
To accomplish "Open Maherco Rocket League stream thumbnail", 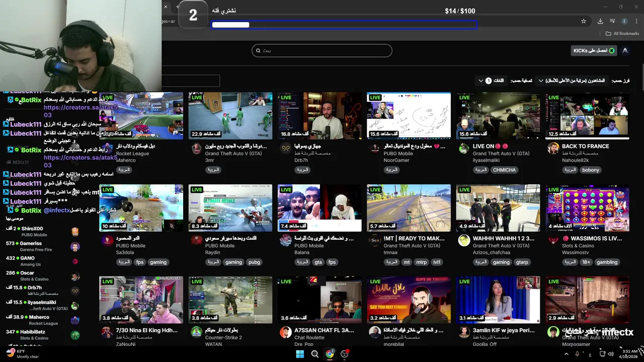I will point(141,116).
